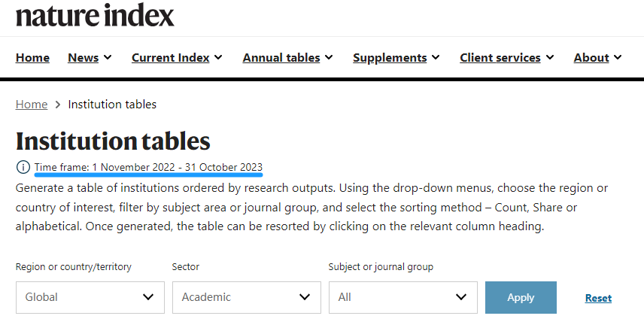This screenshot has width=644, height=328.
Task: Expand the News menu
Action: coord(90,58)
